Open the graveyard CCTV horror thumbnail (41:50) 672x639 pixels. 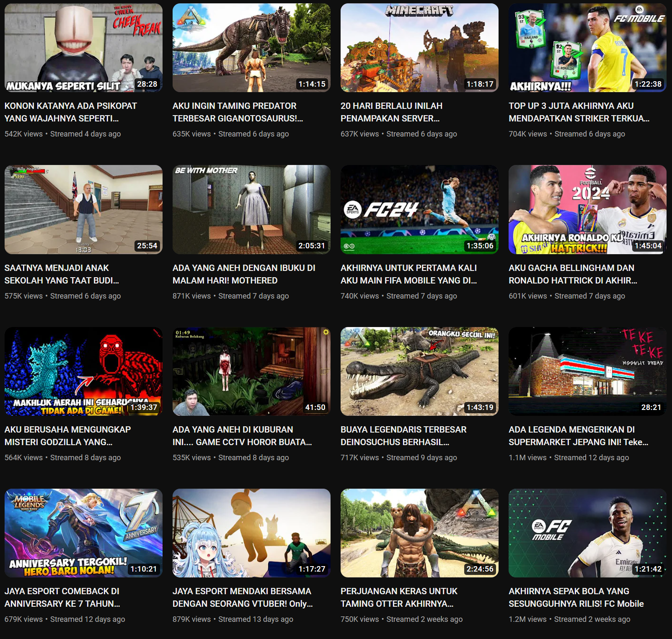[x=251, y=371]
